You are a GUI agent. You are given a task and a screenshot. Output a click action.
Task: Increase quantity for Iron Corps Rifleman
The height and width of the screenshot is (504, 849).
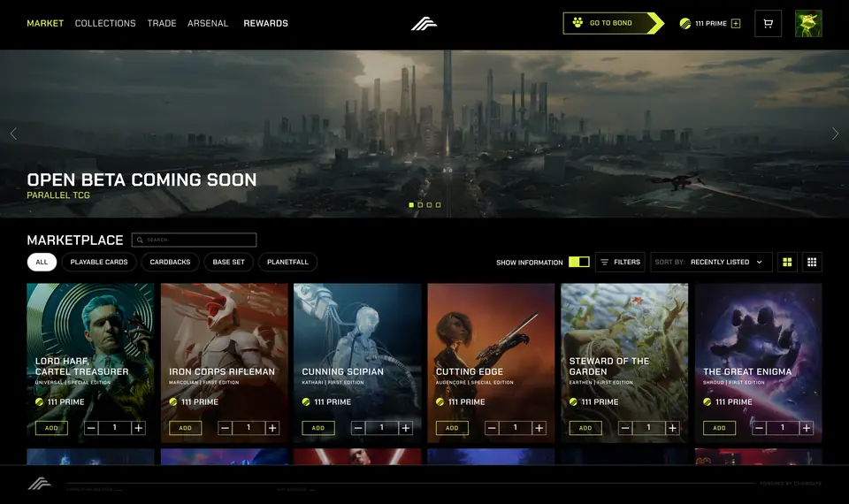[272, 428]
